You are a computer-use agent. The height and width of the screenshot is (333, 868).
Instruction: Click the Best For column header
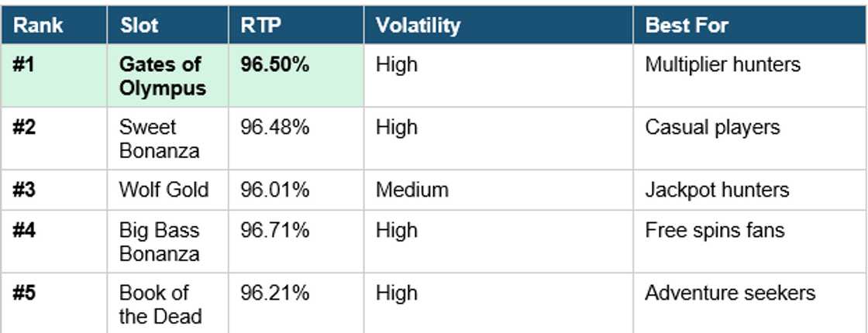tap(687, 26)
